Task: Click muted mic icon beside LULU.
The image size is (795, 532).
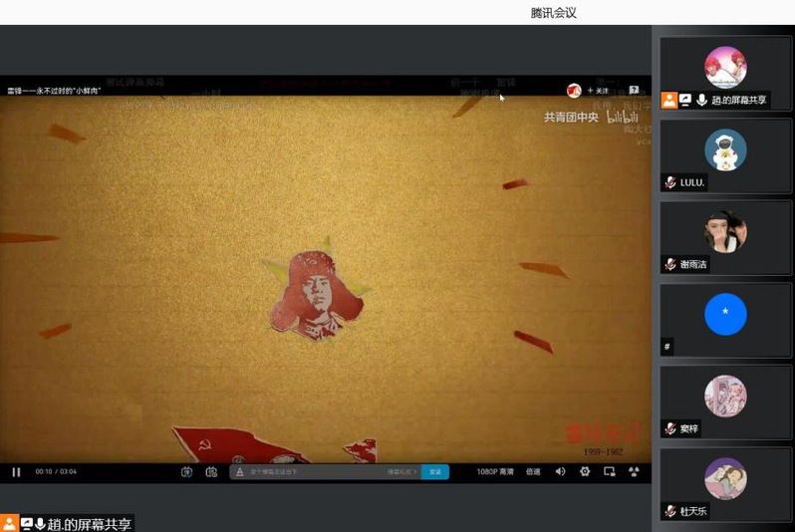Action: [670, 182]
